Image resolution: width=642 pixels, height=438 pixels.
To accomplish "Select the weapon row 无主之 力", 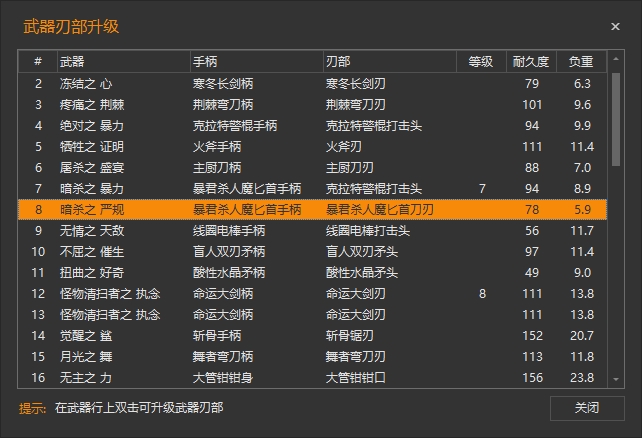I will pos(312,377).
